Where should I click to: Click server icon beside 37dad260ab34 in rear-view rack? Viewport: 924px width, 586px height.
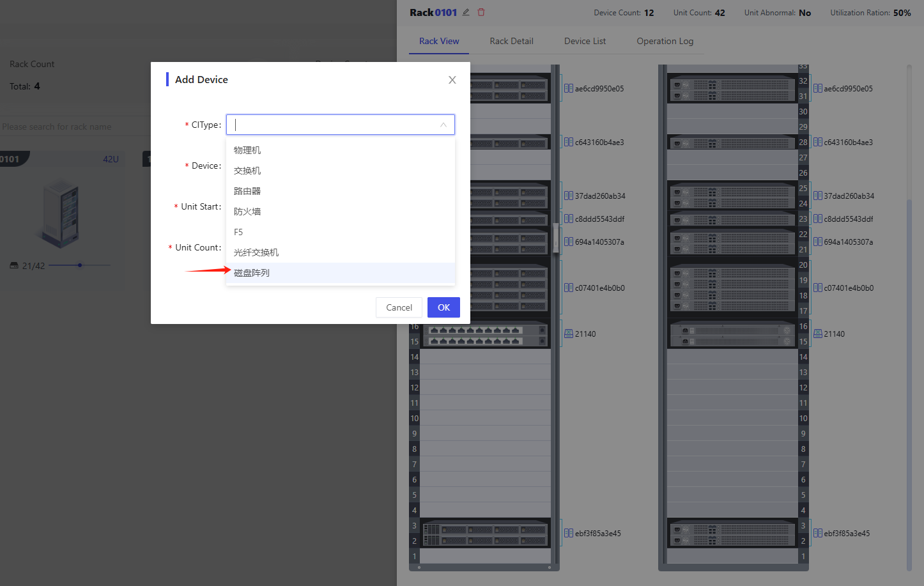(818, 196)
